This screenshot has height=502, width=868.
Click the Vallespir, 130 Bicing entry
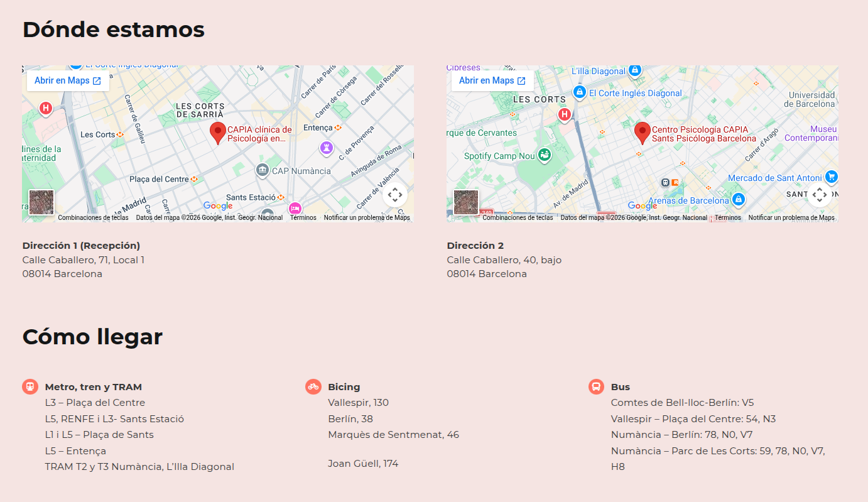[x=359, y=403]
